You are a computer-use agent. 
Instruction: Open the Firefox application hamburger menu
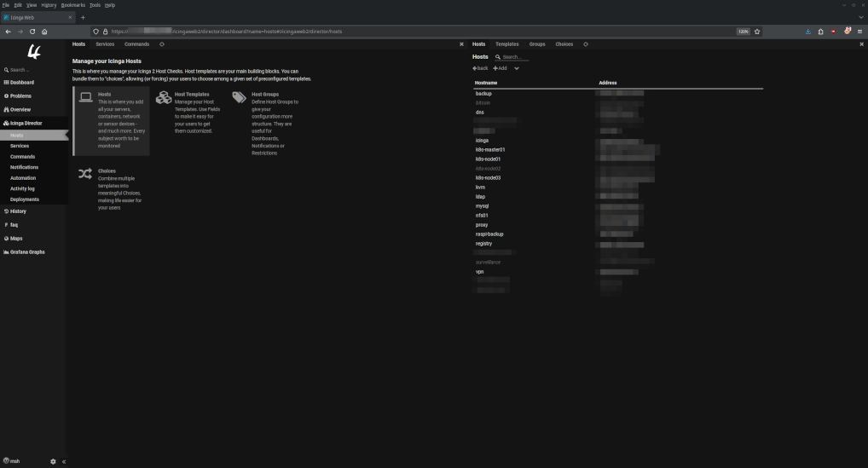859,32
